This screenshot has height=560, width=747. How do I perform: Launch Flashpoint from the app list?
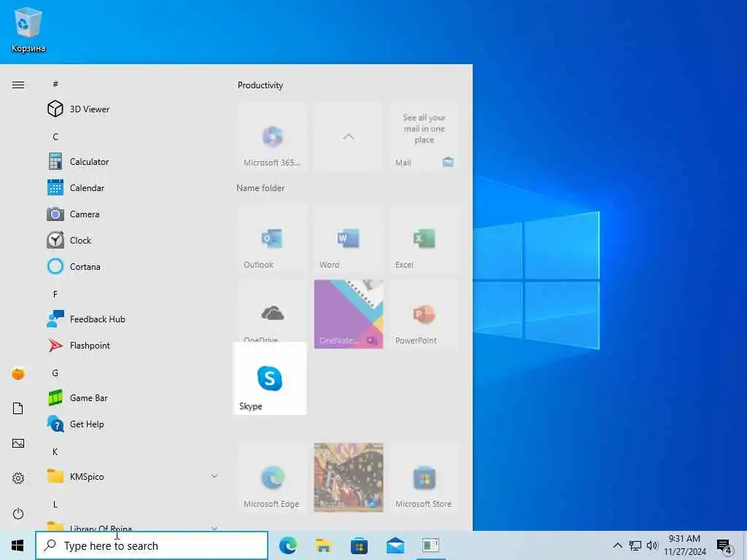(x=131, y=345)
